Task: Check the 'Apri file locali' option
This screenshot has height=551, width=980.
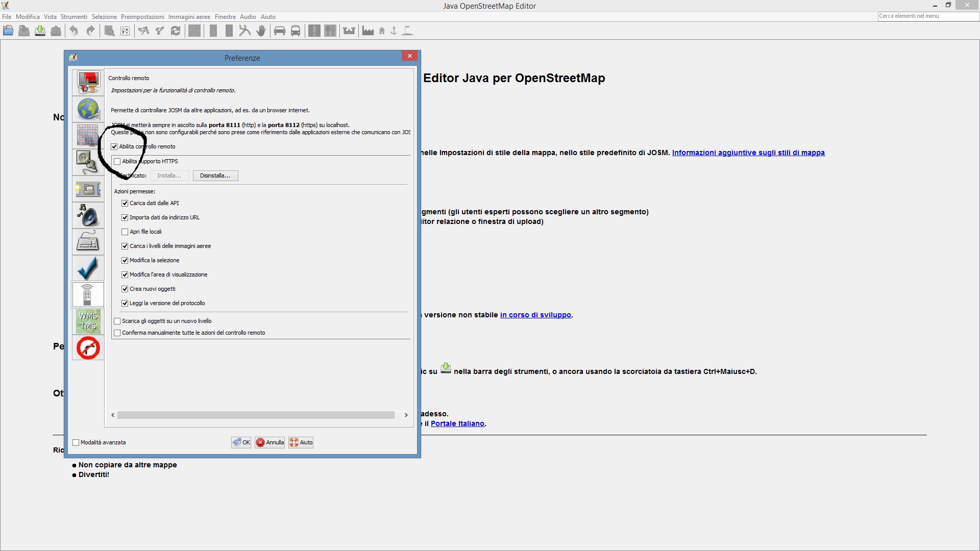Action: pos(125,232)
